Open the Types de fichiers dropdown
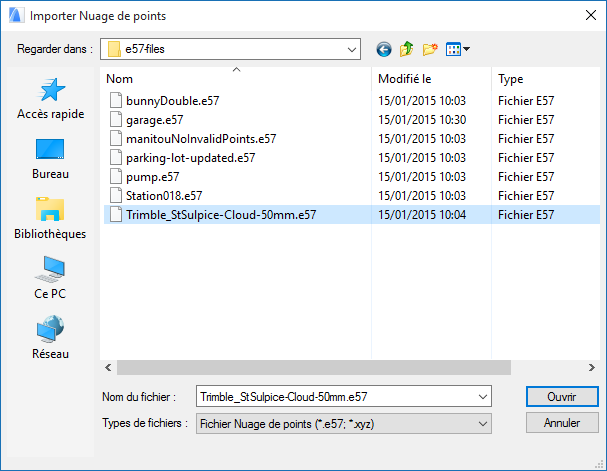Viewport: 607px width, 471px height. click(x=344, y=424)
